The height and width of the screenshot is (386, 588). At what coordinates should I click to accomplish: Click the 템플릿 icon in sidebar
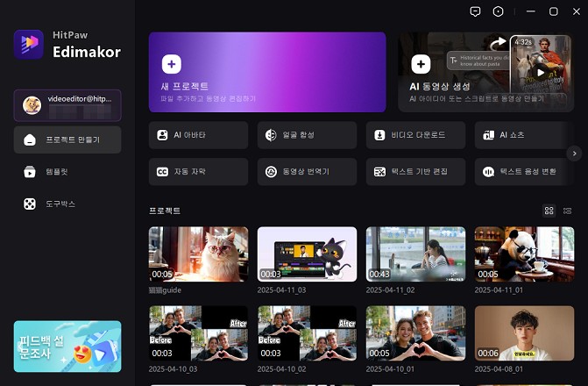(x=30, y=172)
